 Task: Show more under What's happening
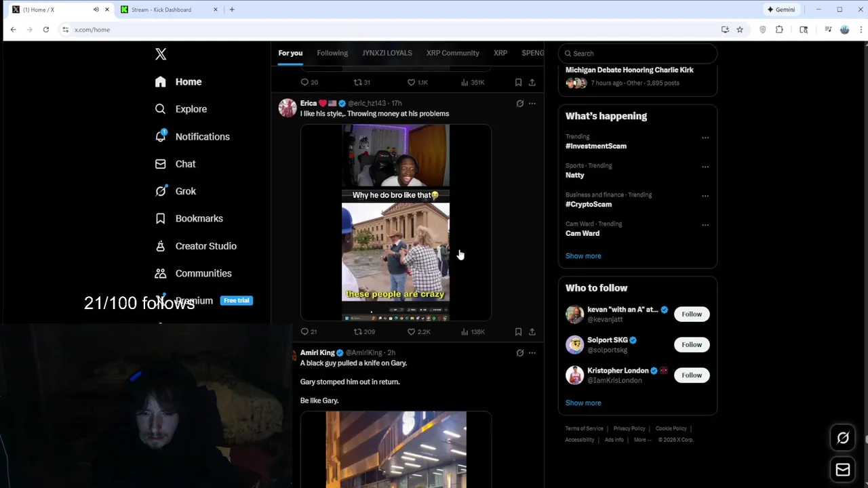[583, 256]
